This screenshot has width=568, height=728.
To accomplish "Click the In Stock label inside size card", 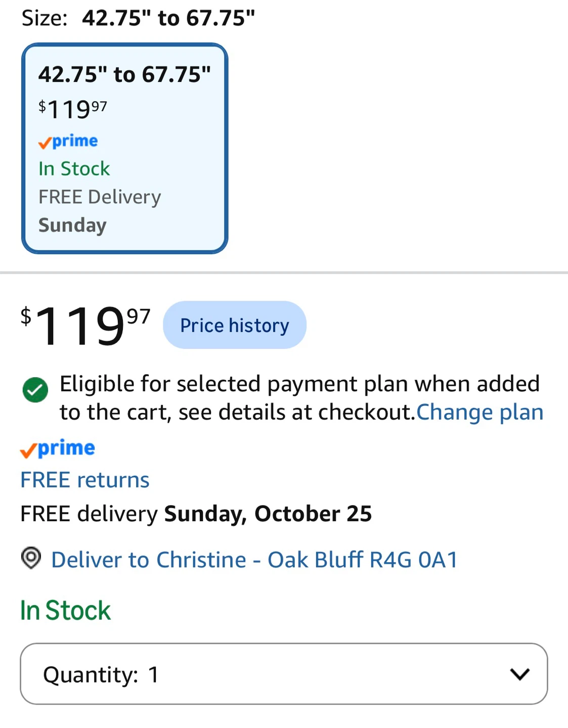I will (74, 168).
